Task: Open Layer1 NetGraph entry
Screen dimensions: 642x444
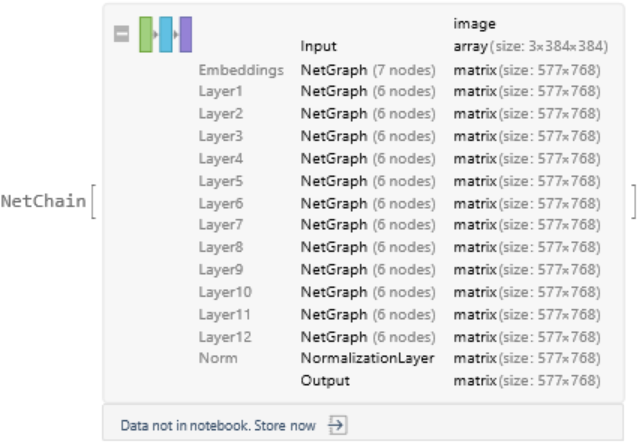Action: (368, 91)
